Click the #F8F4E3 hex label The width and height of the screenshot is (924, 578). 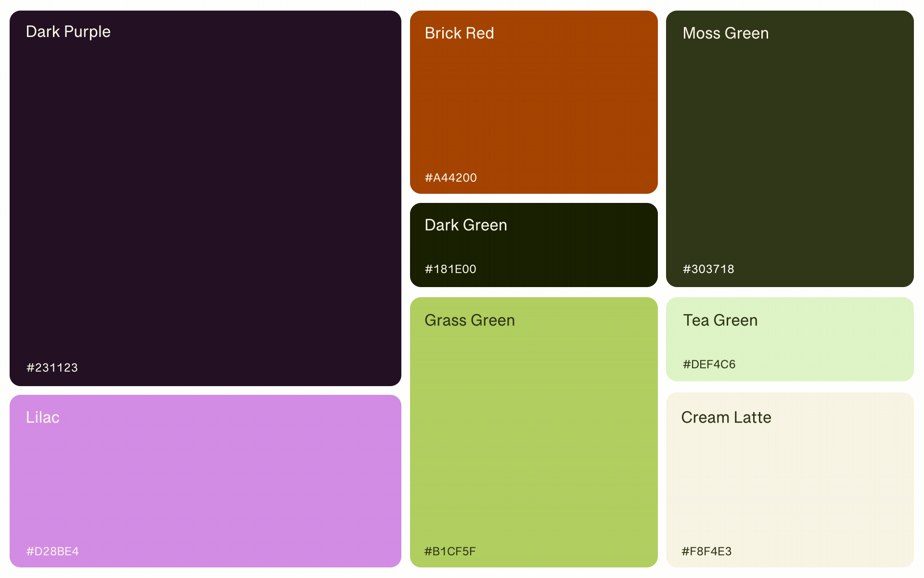pos(706,552)
